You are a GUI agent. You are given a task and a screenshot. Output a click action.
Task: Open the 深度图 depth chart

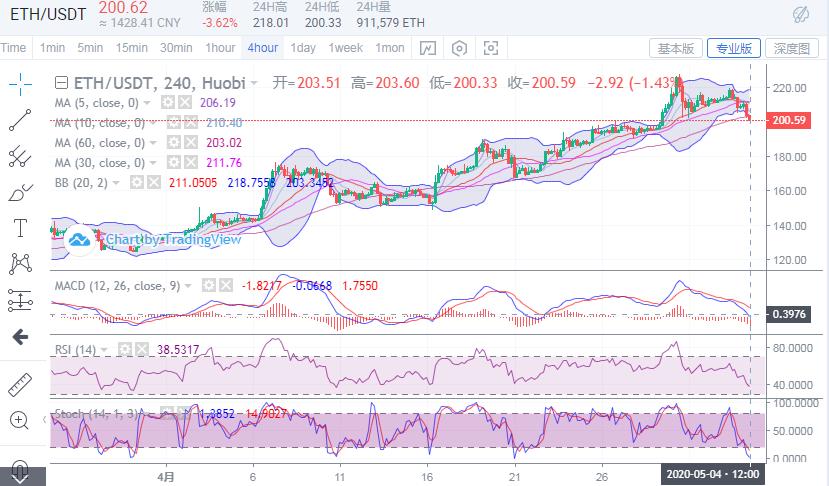(791, 48)
